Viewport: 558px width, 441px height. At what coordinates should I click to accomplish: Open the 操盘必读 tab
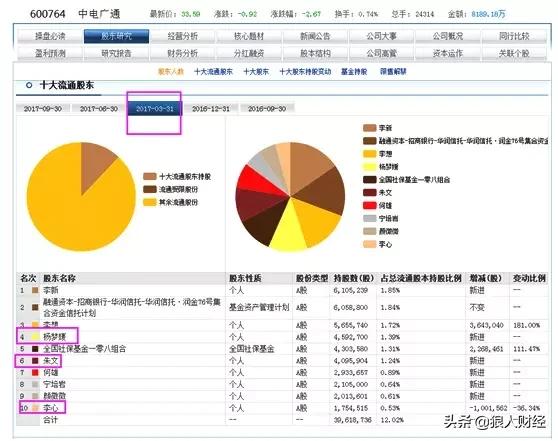coord(50,36)
